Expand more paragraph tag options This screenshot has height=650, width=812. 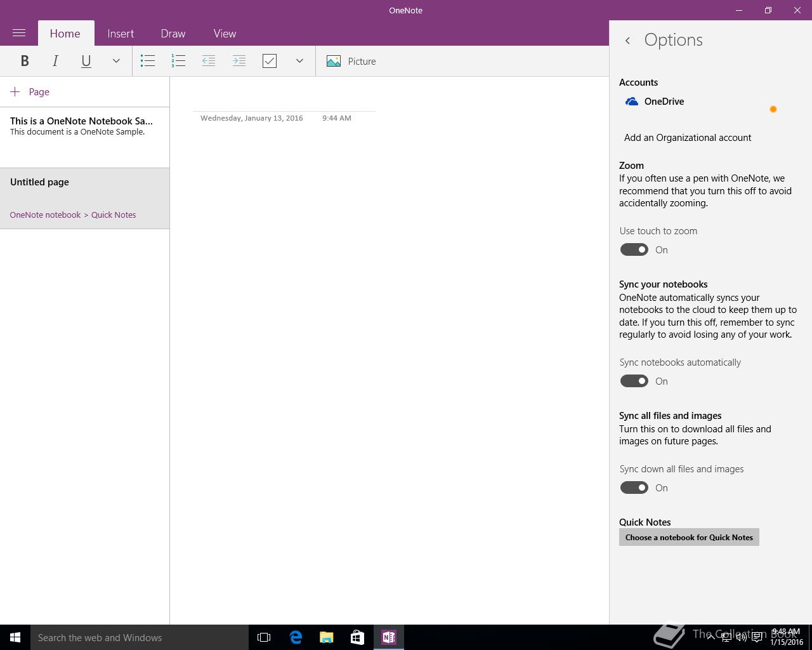[299, 61]
